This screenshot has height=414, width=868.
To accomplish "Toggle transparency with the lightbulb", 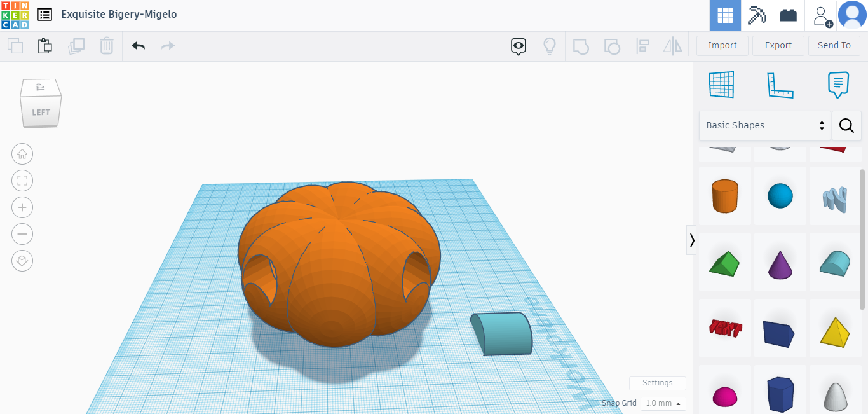I will [x=550, y=45].
